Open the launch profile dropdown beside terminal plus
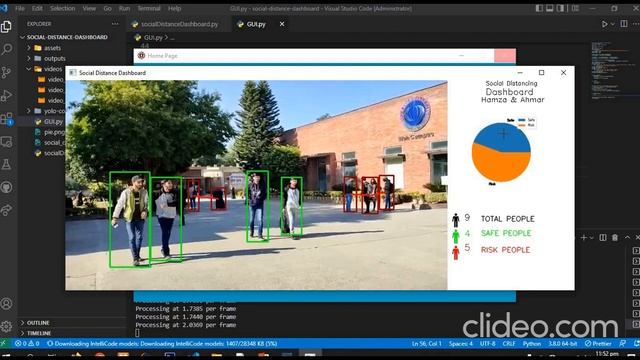 point(591,238)
